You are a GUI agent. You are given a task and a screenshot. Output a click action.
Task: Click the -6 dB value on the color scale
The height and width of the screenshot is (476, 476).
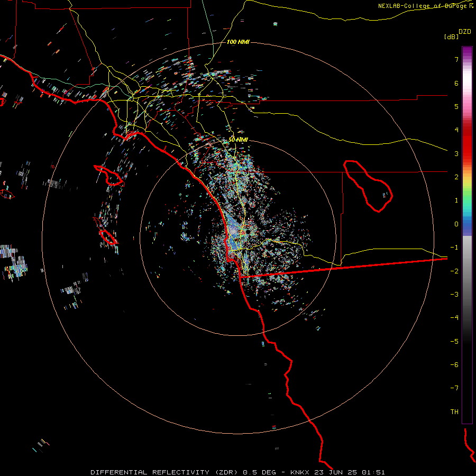(454, 364)
